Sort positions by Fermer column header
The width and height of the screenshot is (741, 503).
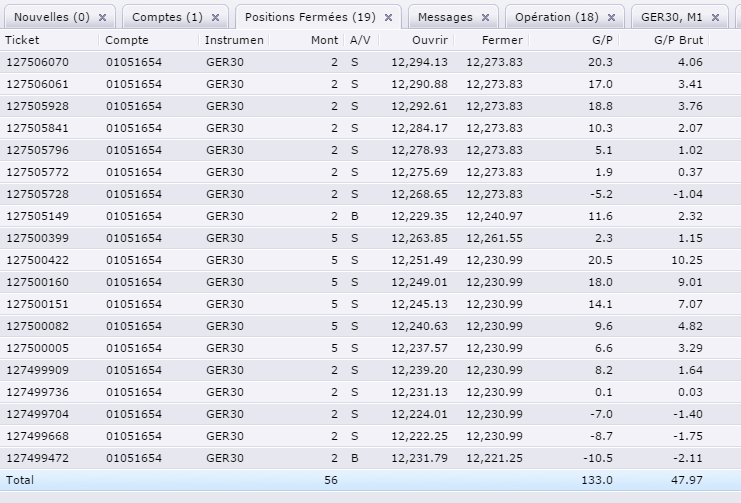point(501,40)
